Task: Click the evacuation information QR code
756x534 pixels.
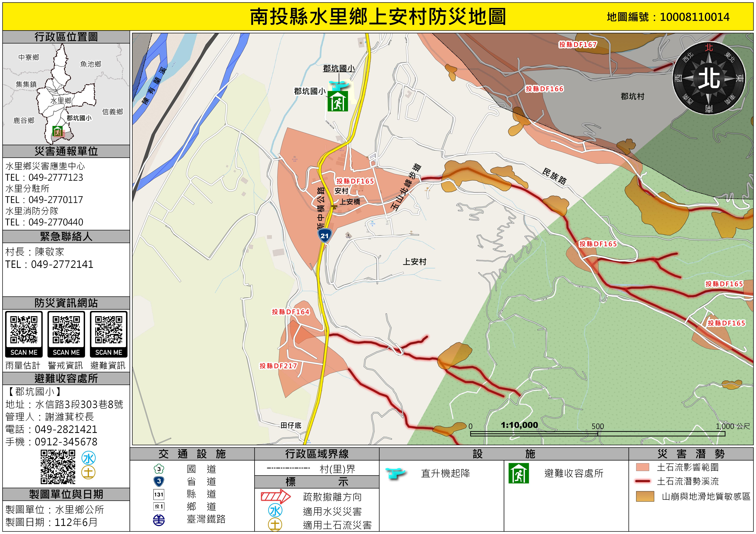Action: click(x=109, y=330)
